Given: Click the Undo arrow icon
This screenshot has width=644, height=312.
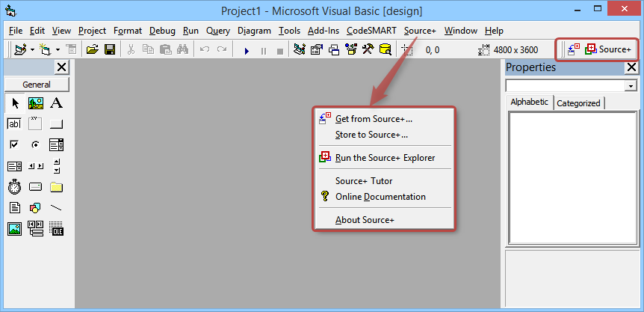Looking at the screenshot, I should 204,49.
